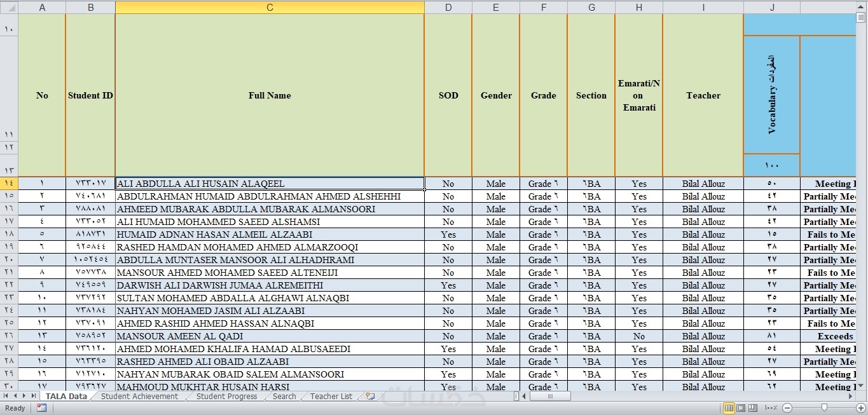Screen dimensions: 868x415
Task: Select column I header
Action: click(x=703, y=7)
